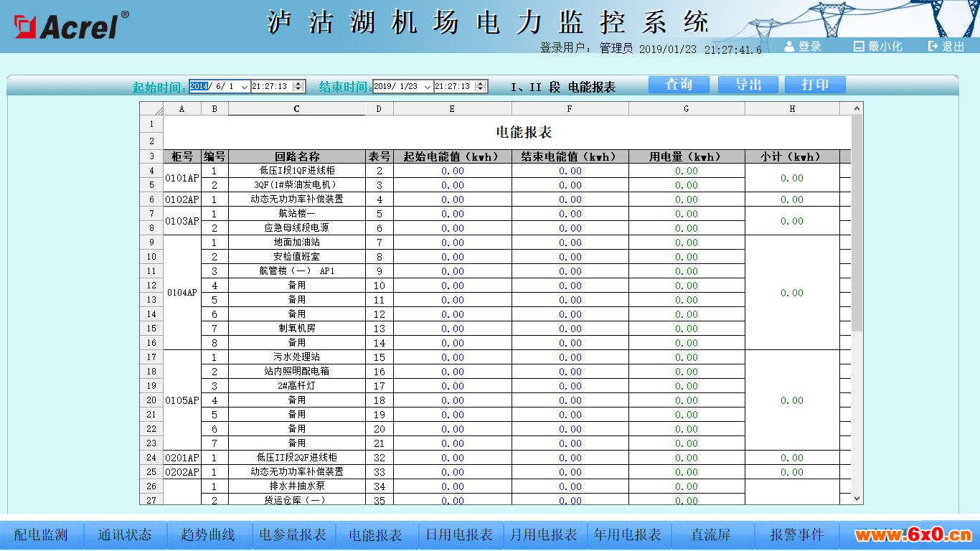The height and width of the screenshot is (551, 980).
Task: Click the cell 地面加油站
Action: click(297, 242)
